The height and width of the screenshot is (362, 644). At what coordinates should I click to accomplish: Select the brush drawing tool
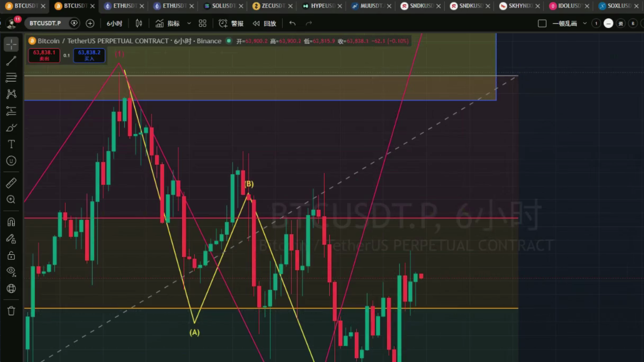point(11,128)
